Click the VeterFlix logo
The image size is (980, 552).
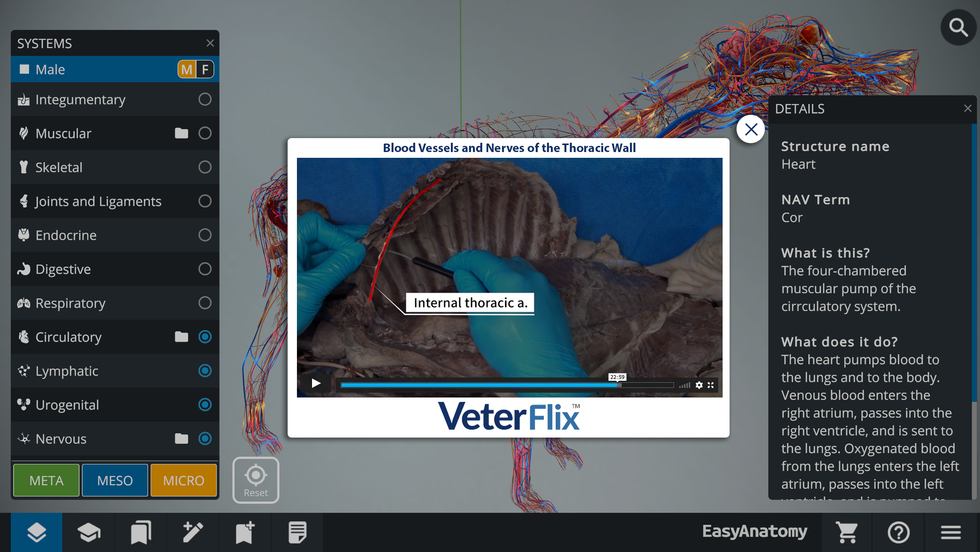tap(509, 417)
